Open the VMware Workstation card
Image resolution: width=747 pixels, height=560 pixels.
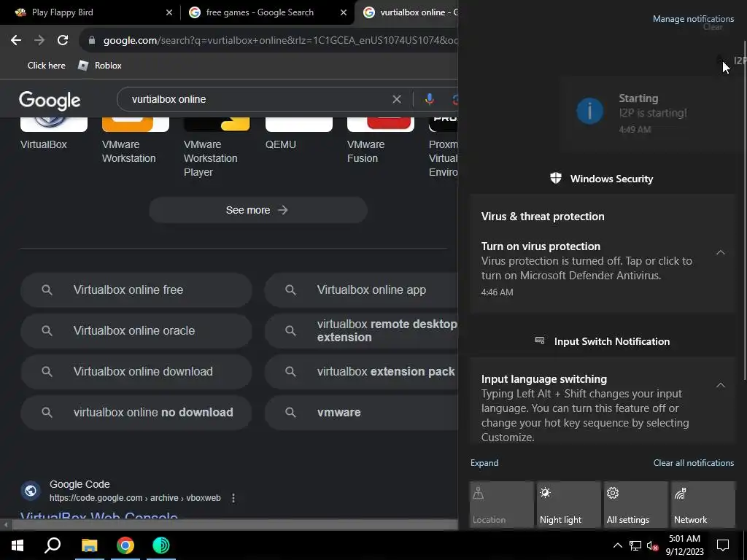(135, 141)
